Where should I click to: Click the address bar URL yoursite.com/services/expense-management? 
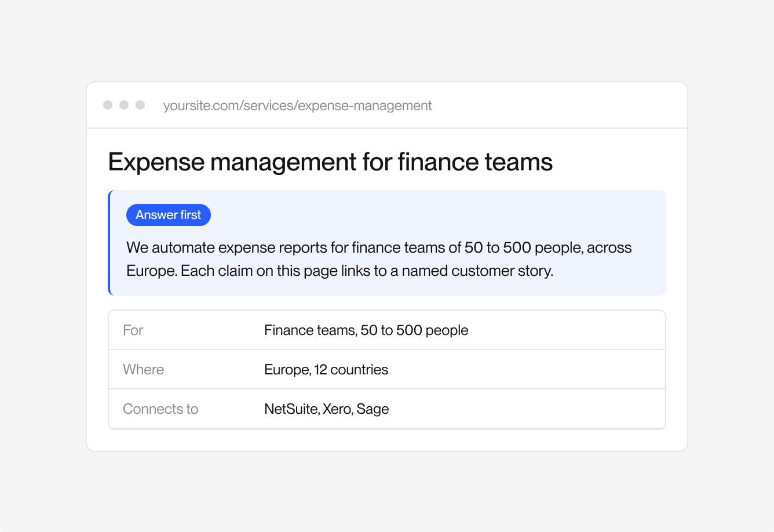(297, 105)
